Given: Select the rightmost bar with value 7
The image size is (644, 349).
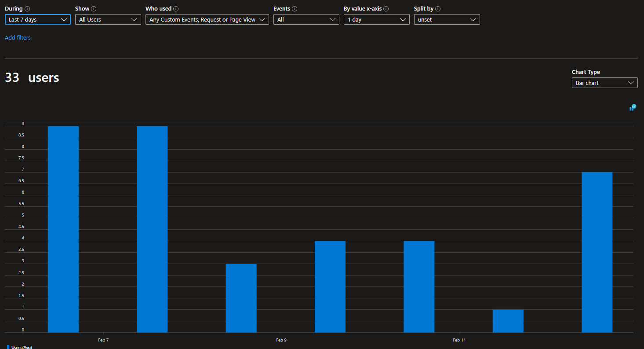Looking at the screenshot, I should tap(597, 252).
